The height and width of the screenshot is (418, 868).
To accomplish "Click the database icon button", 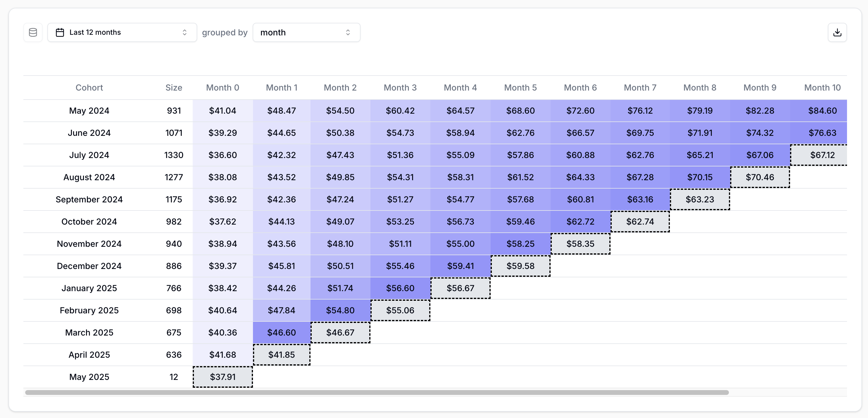I will [33, 32].
